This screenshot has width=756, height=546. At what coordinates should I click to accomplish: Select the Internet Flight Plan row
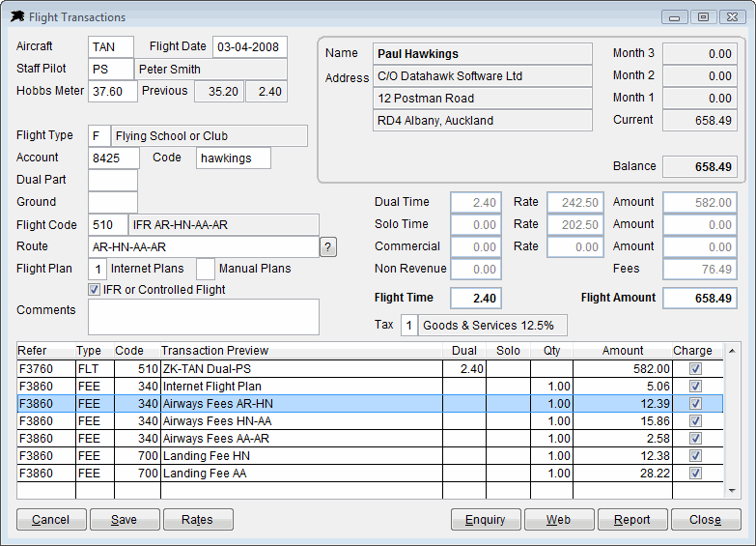tap(370, 387)
